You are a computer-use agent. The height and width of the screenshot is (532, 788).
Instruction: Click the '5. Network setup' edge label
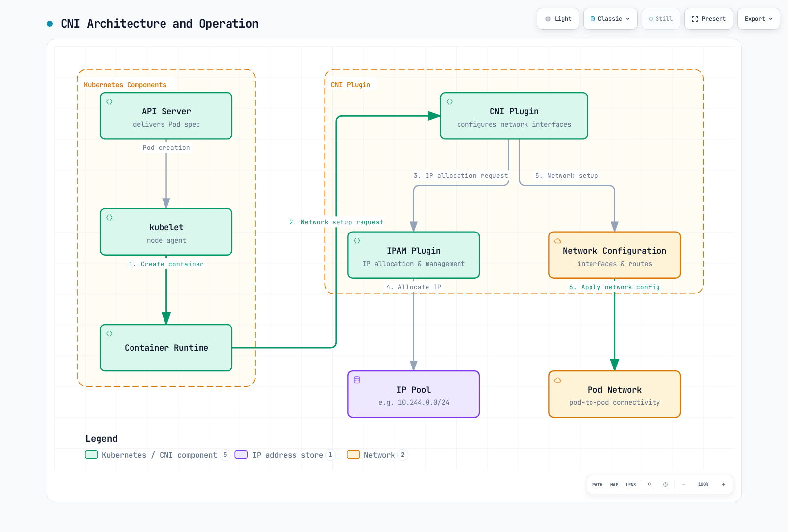566,176
